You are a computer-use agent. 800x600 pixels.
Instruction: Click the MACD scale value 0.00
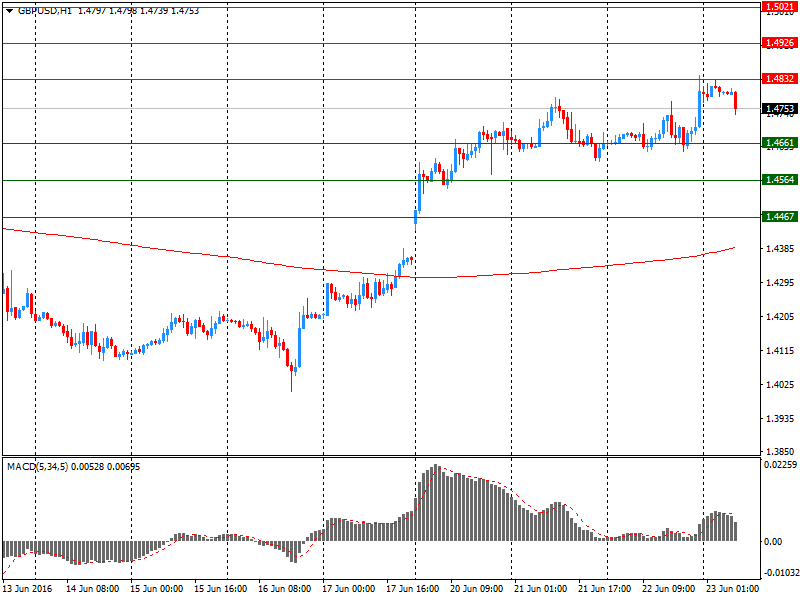(x=773, y=542)
